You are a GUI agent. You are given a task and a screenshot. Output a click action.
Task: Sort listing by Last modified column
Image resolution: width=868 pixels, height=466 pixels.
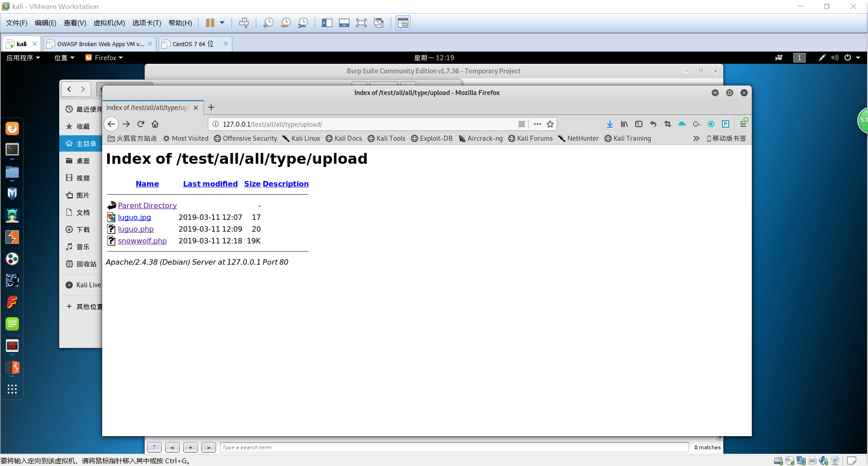tap(210, 184)
